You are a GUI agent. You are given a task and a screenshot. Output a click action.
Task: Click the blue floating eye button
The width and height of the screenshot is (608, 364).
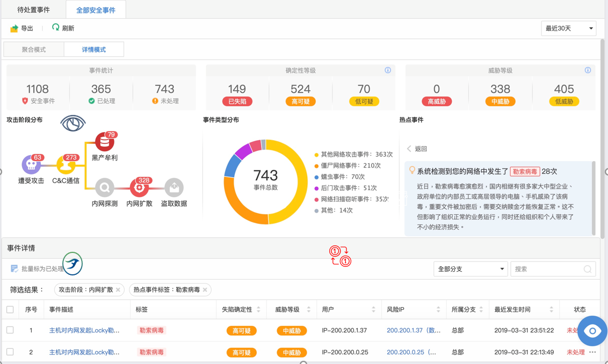(592, 331)
